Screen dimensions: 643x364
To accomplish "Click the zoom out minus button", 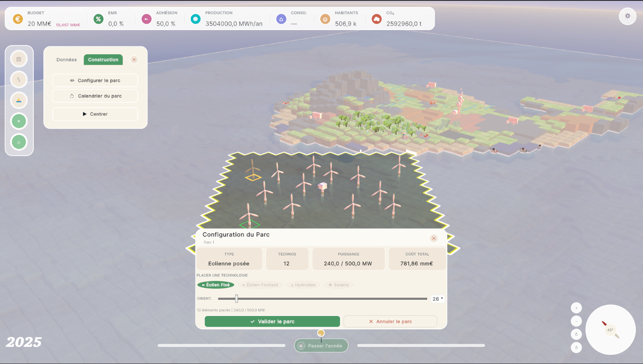I will tap(576, 321).
